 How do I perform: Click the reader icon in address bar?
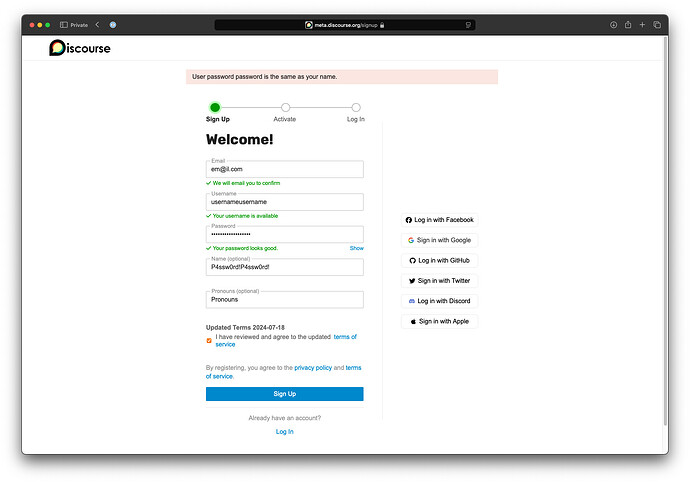point(468,25)
